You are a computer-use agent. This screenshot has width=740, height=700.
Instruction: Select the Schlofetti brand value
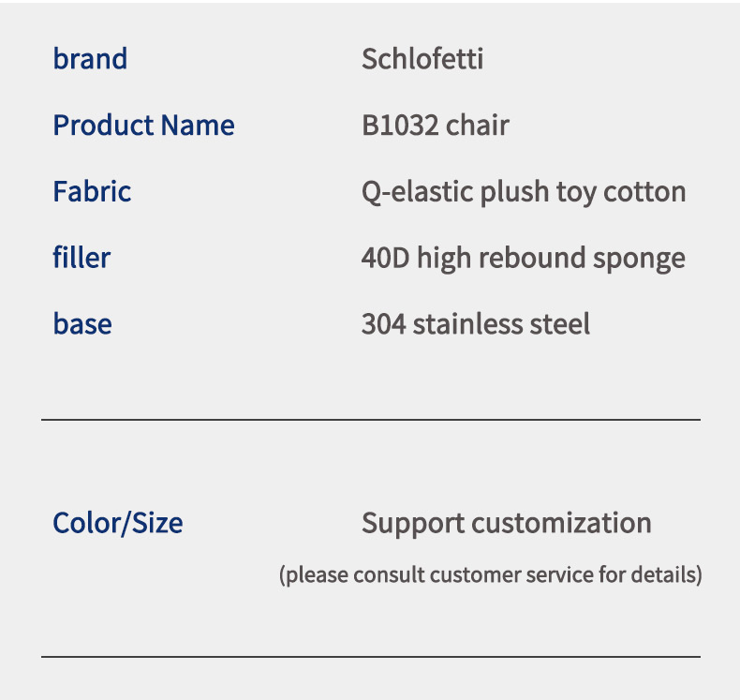[x=422, y=59]
